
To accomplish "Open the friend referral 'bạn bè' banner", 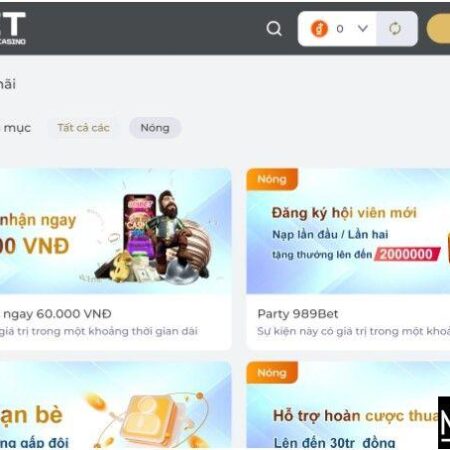I will 115,406.
